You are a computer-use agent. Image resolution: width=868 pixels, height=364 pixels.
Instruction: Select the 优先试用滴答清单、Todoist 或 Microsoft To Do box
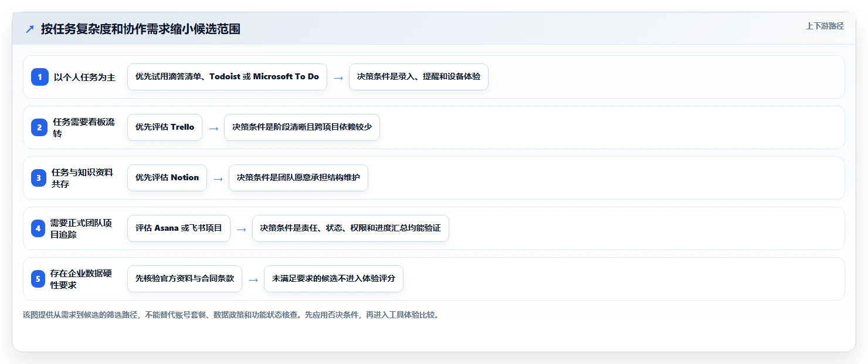(x=227, y=77)
